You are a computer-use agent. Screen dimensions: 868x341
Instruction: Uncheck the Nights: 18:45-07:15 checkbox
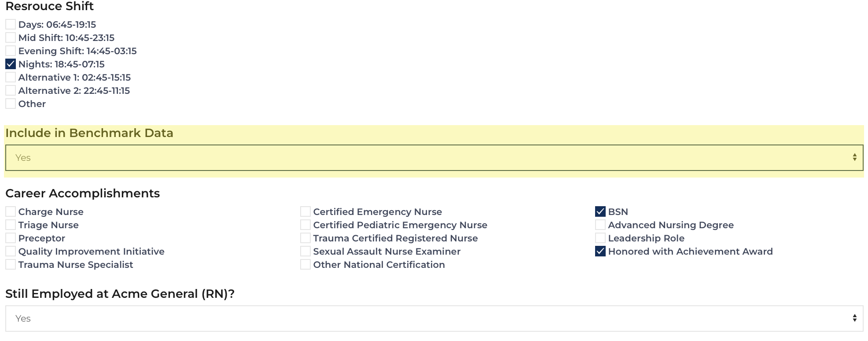pos(11,64)
